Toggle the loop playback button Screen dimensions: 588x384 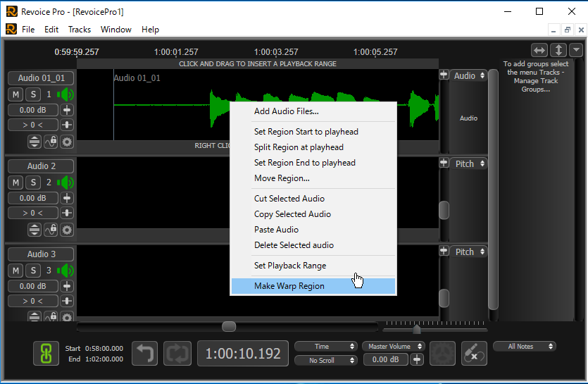click(x=177, y=353)
